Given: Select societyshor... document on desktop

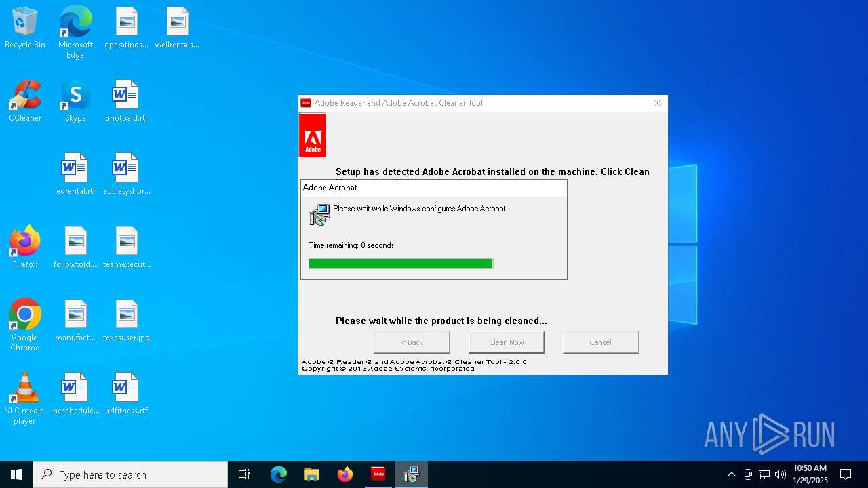Looking at the screenshot, I should coord(126,175).
